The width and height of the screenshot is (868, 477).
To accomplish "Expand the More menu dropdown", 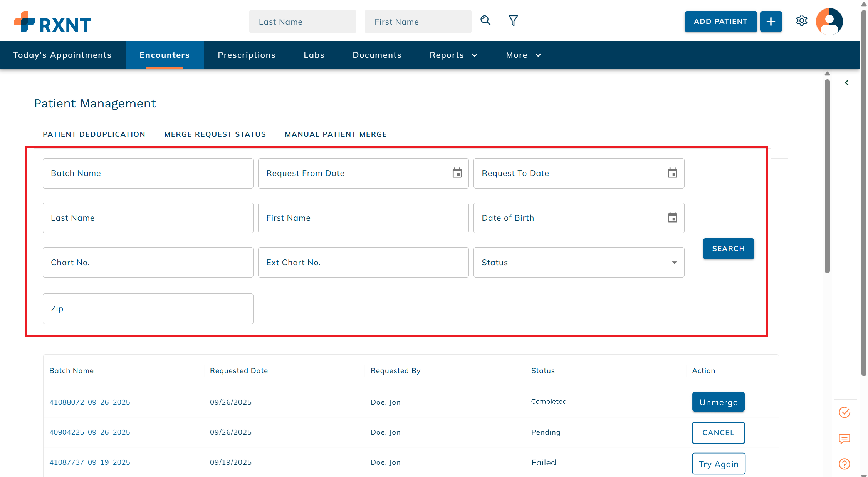I will point(523,55).
